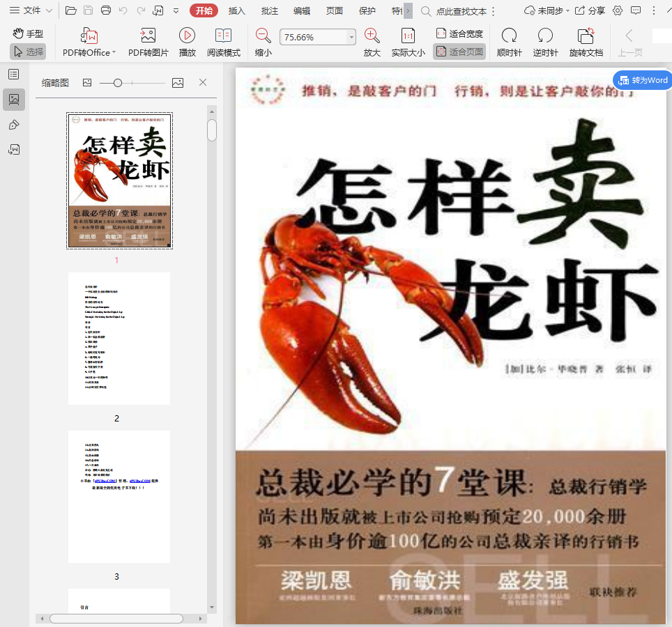672x627 pixels.
Task: Click the thumbnail size slider handle
Action: [118, 83]
